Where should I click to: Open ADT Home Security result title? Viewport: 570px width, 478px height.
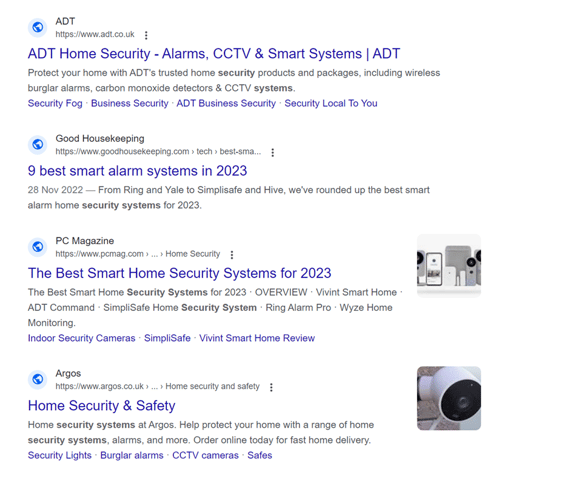214,54
